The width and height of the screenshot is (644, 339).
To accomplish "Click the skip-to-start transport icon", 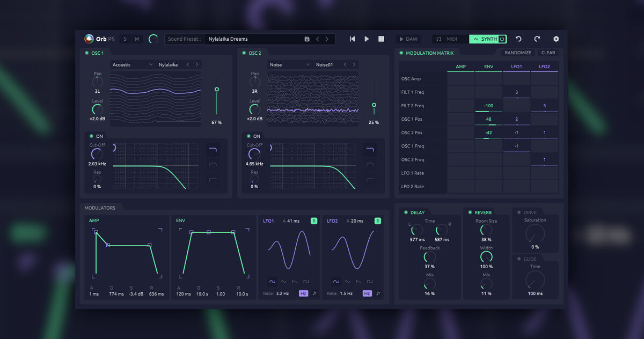I will (x=352, y=39).
